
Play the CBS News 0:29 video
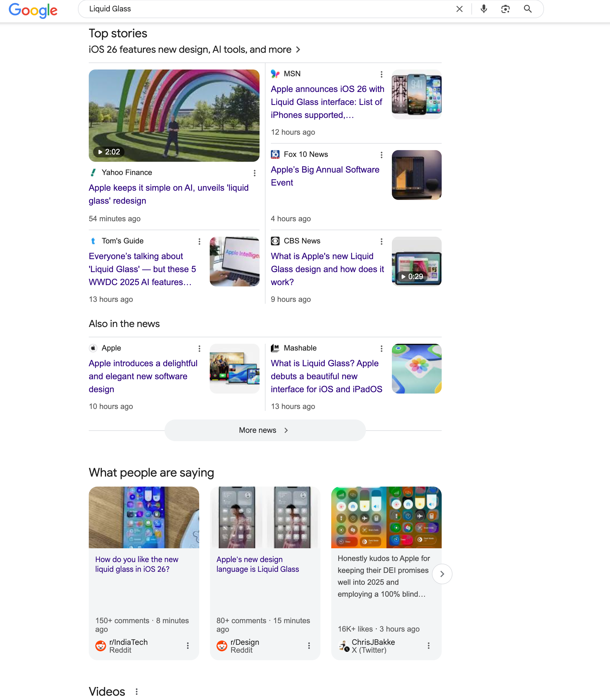coord(416,261)
